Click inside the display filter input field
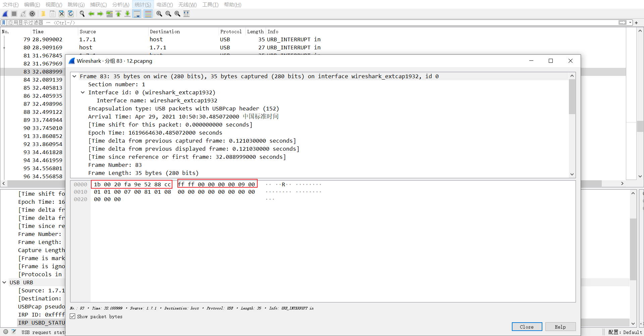 point(168,22)
